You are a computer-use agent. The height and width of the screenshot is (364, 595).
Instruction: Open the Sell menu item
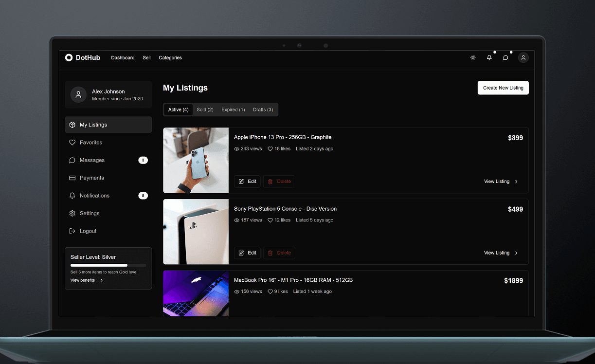tap(146, 57)
